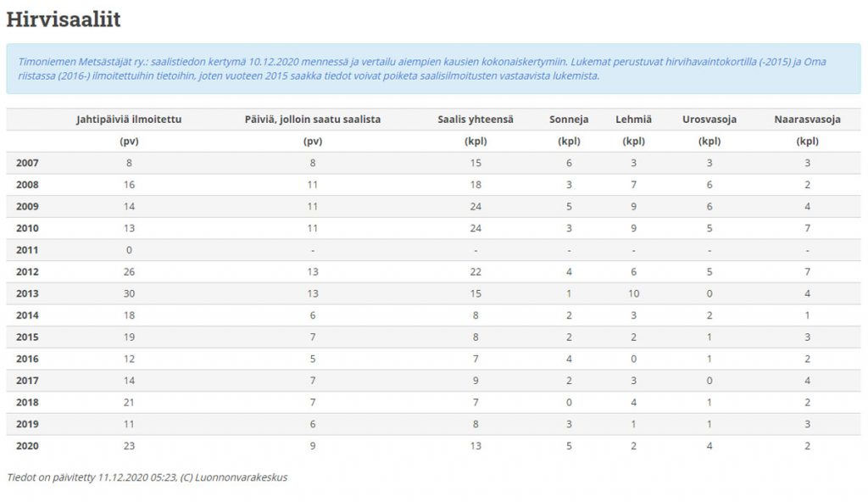Click the Lehmiä column header

(x=633, y=120)
